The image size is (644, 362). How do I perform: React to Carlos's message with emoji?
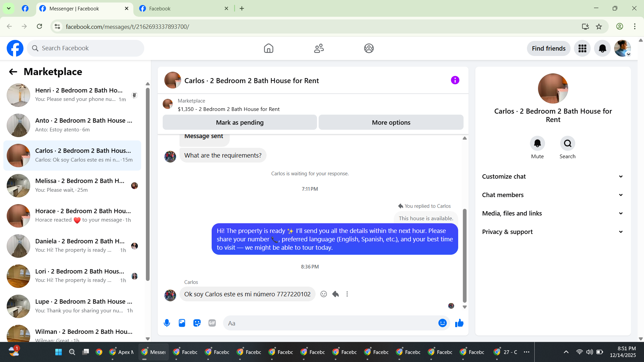click(x=323, y=294)
